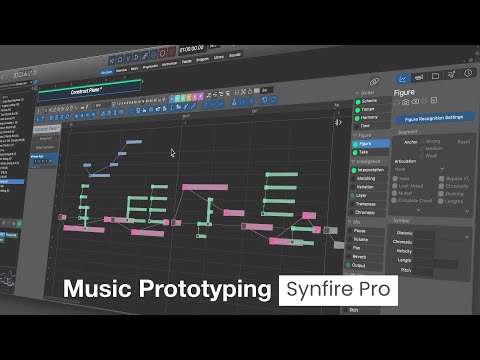This screenshot has height=360, width=480.
Task: Select the curve chart inspector tab icon
Action: [x=403, y=79]
